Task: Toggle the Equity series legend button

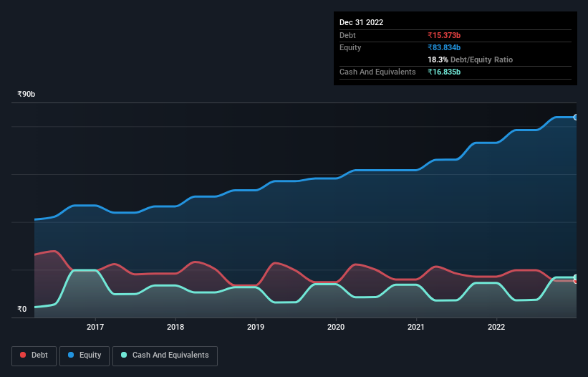Action: [85, 355]
